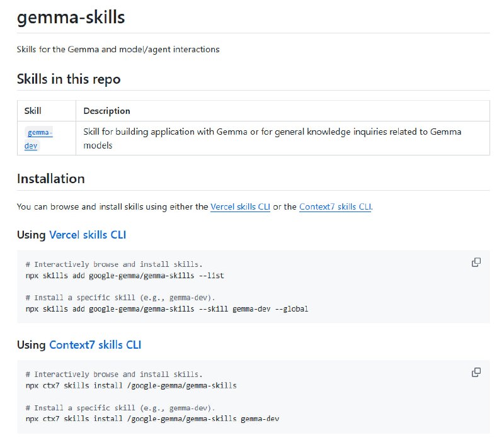Click the Installation heading
Viewport: 504px width, 445px height.
tap(51, 179)
